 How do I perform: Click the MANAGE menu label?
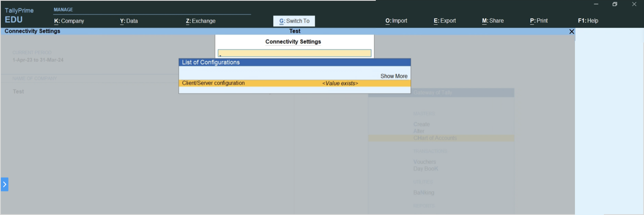63,10
